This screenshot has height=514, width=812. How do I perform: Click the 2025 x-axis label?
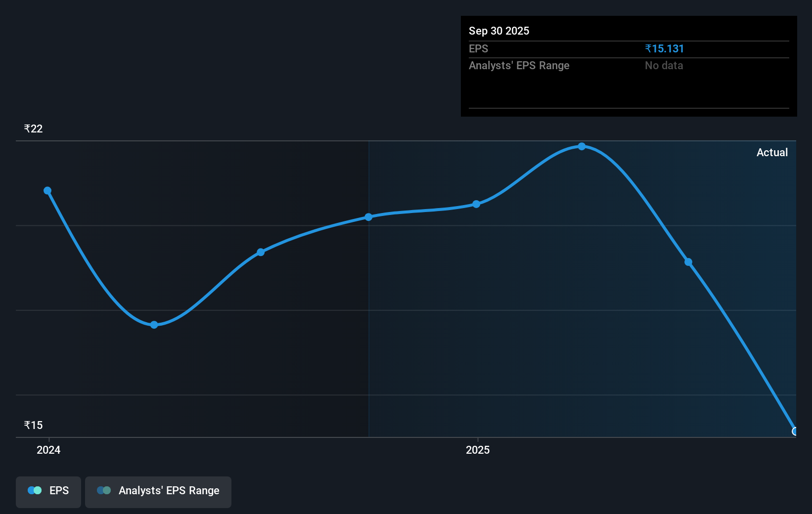pyautogui.click(x=478, y=450)
